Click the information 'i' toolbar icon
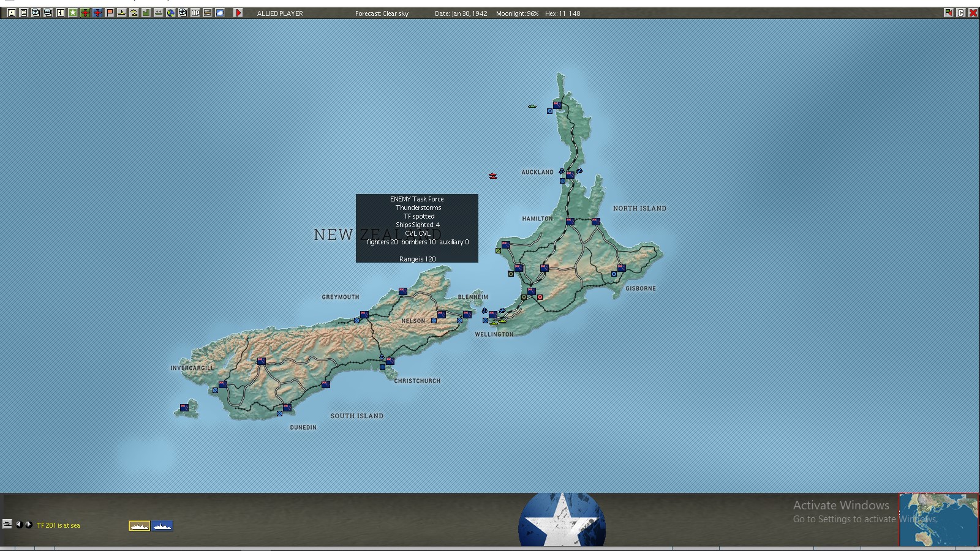The image size is (980, 551). (x=60, y=13)
